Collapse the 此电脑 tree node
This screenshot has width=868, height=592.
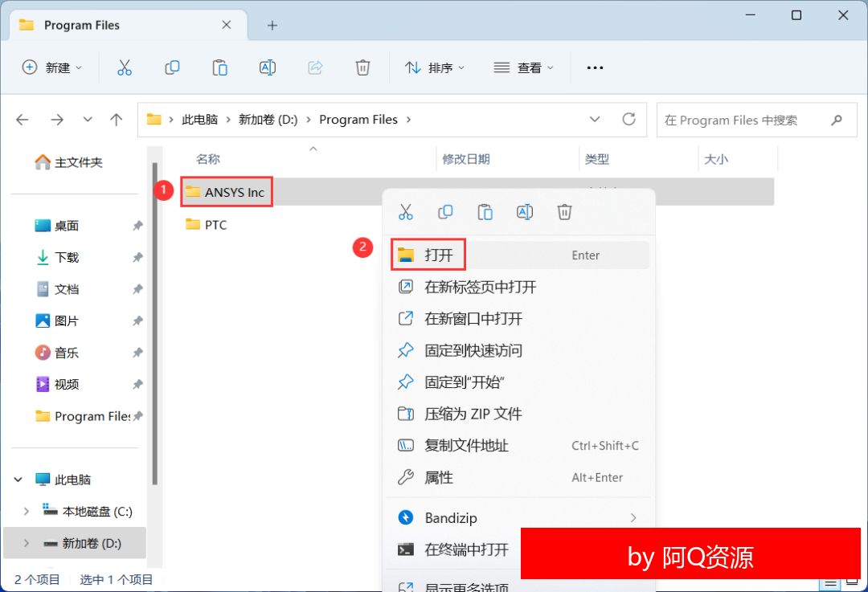[x=18, y=480]
